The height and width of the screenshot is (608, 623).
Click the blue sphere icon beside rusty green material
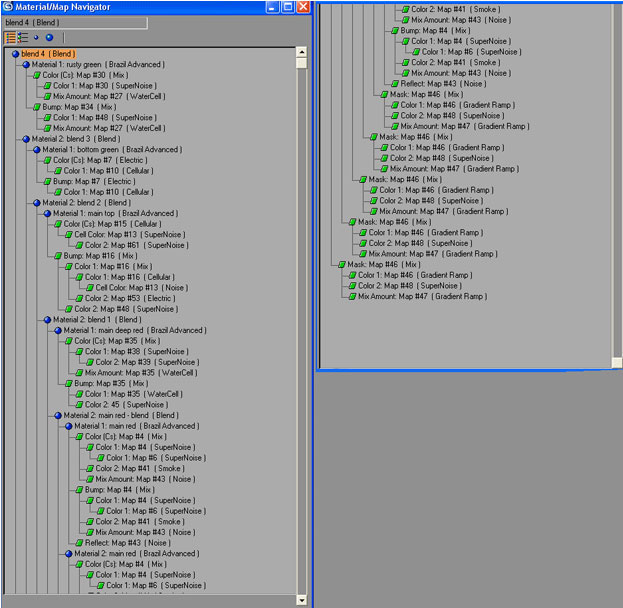point(26,64)
